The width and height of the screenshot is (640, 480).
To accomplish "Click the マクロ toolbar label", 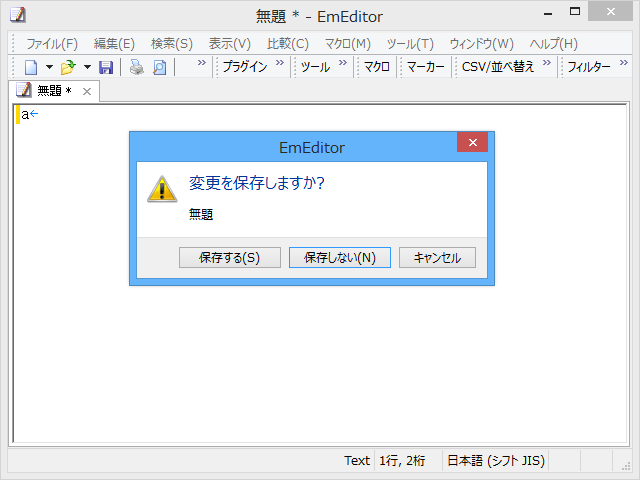I will pyautogui.click(x=376, y=67).
